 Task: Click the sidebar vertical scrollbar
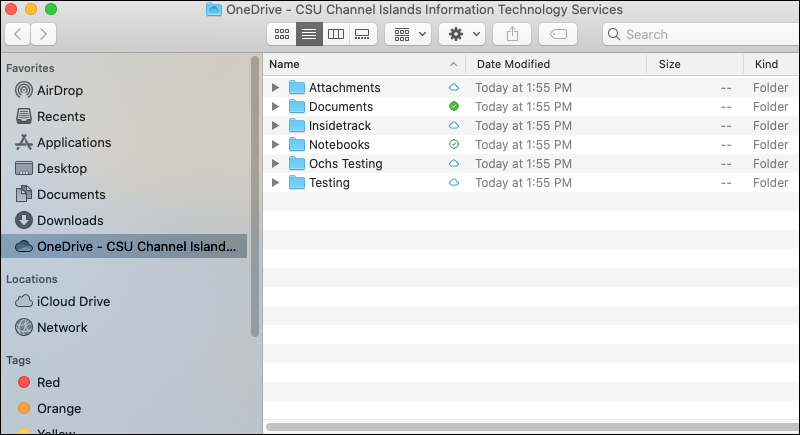(255, 196)
